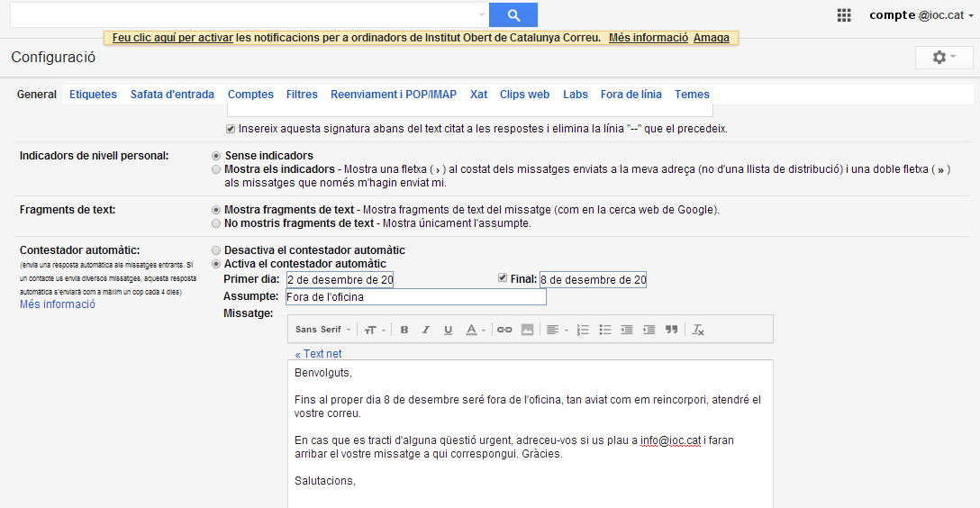Viewport: 980px width, 508px height.
Task: Switch to the Etiquetes tab
Action: 93,95
